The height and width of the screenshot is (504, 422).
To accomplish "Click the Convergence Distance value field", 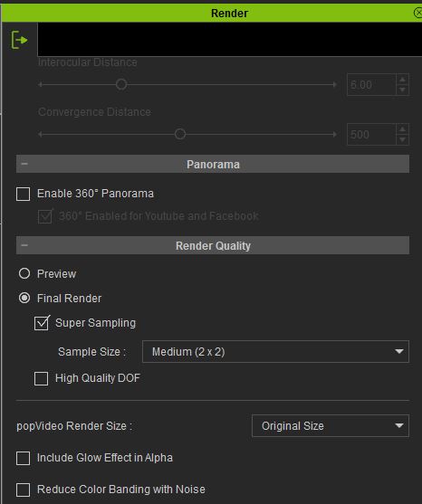I will [371, 134].
